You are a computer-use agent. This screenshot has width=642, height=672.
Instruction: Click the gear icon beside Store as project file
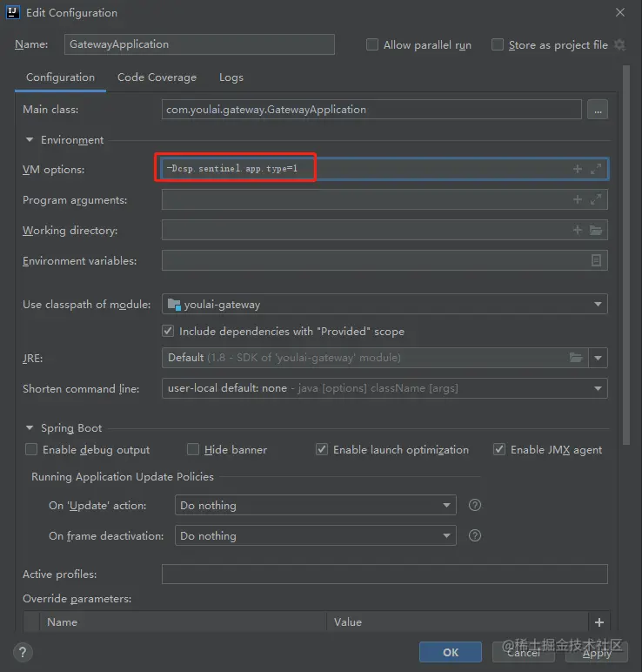pos(619,44)
